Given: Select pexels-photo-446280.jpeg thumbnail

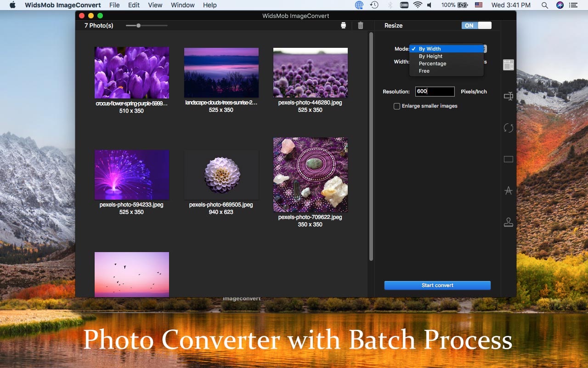Looking at the screenshot, I should pyautogui.click(x=311, y=73).
